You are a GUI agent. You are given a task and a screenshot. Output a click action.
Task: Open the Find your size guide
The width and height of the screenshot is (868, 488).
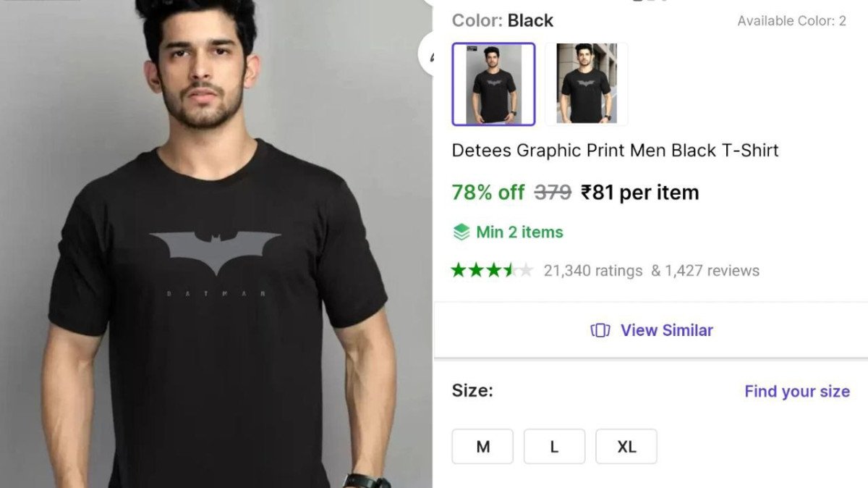tap(796, 391)
